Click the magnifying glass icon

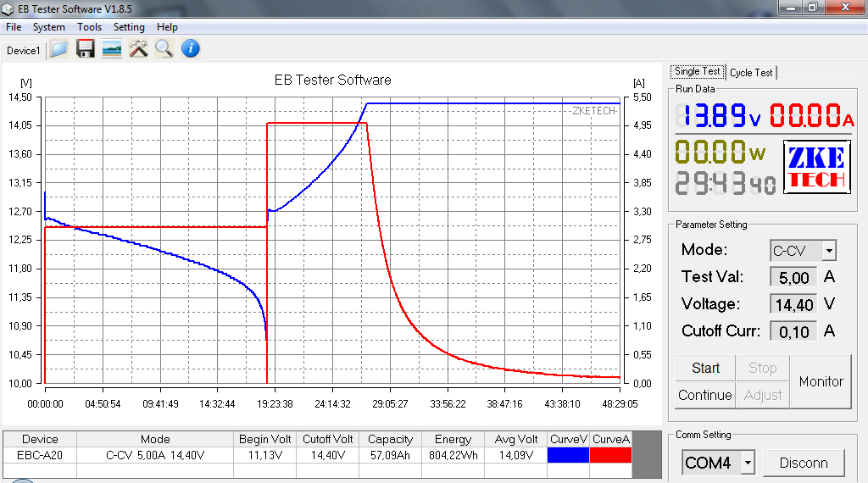pyautogui.click(x=164, y=49)
